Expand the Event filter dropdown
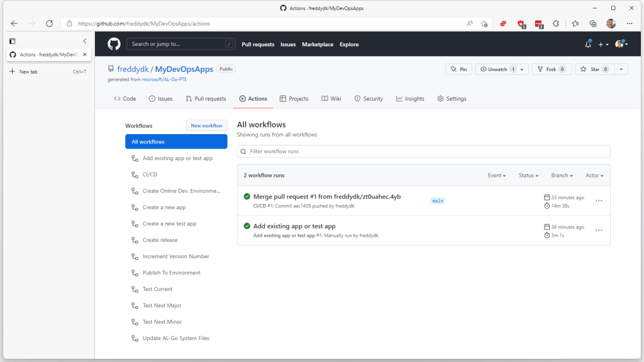 pyautogui.click(x=496, y=176)
